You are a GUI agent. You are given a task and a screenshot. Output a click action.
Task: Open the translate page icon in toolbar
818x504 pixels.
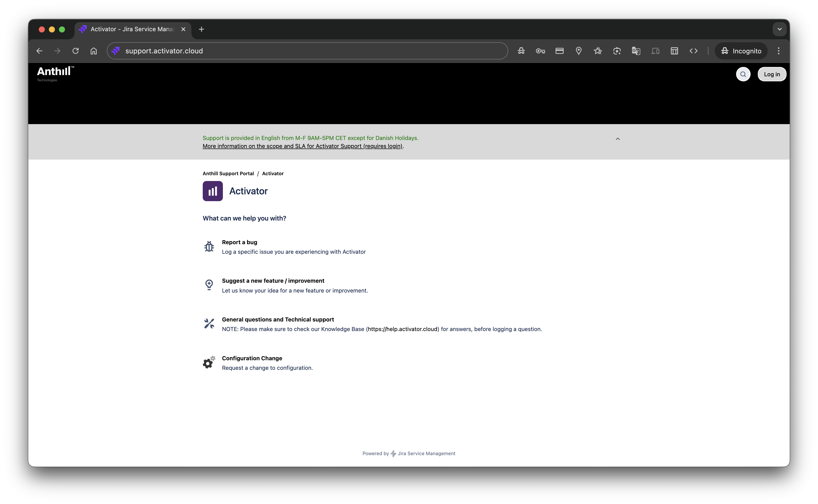[x=636, y=51]
